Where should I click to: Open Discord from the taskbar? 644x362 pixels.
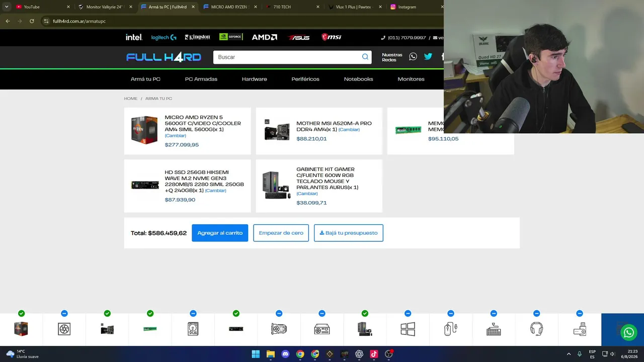[x=285, y=354]
